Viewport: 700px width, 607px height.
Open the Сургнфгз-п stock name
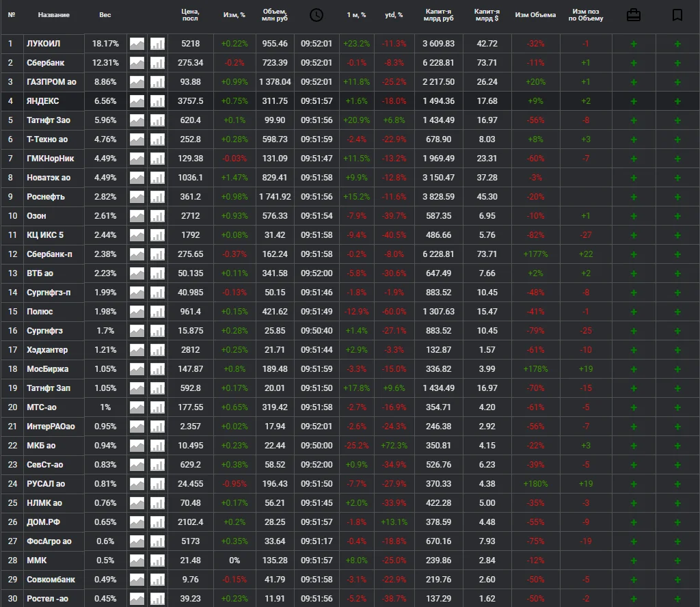click(49, 293)
